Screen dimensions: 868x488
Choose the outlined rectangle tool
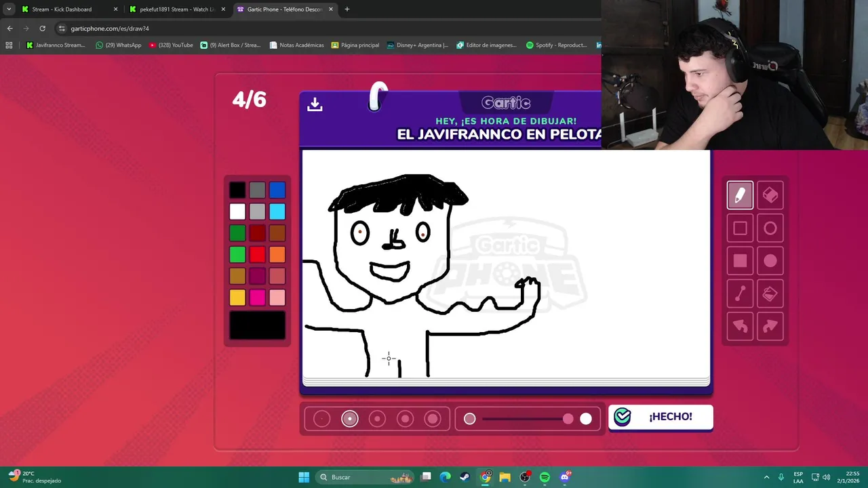click(x=740, y=228)
